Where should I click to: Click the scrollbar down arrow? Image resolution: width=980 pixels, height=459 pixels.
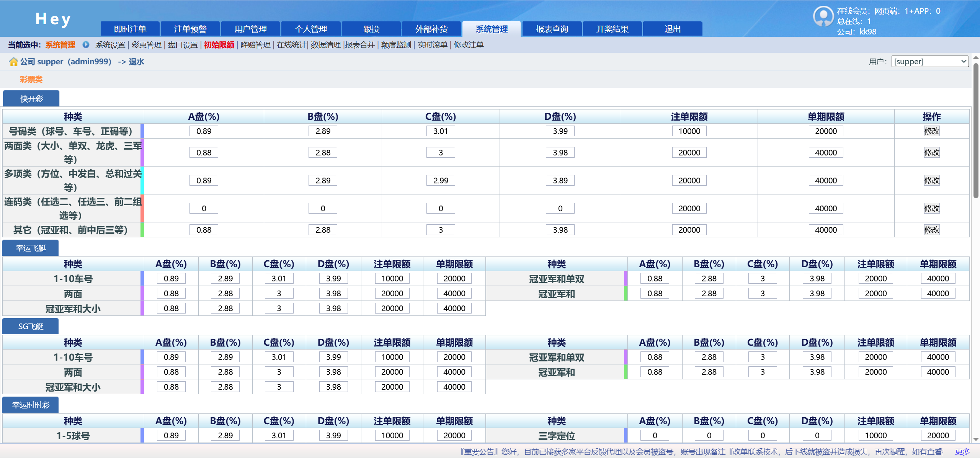(x=976, y=439)
